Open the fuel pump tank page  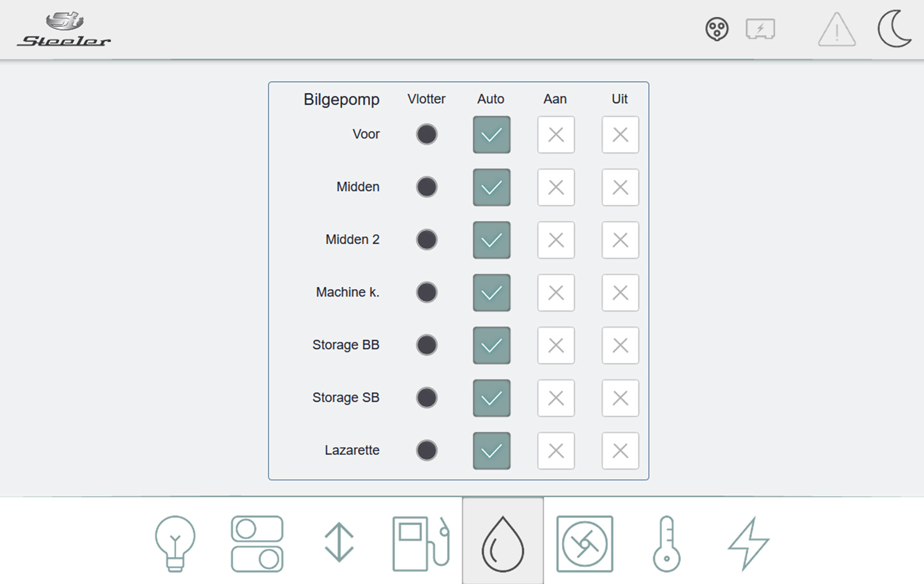click(x=421, y=544)
